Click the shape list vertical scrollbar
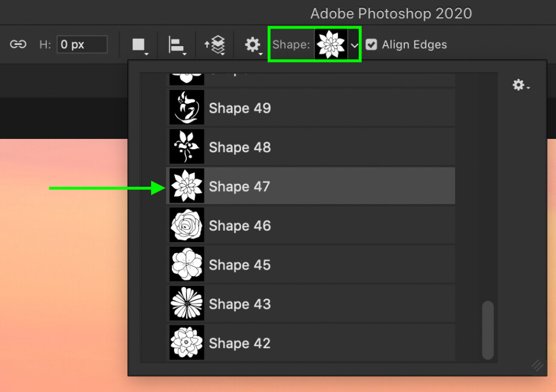This screenshot has height=392, width=556. (487, 330)
